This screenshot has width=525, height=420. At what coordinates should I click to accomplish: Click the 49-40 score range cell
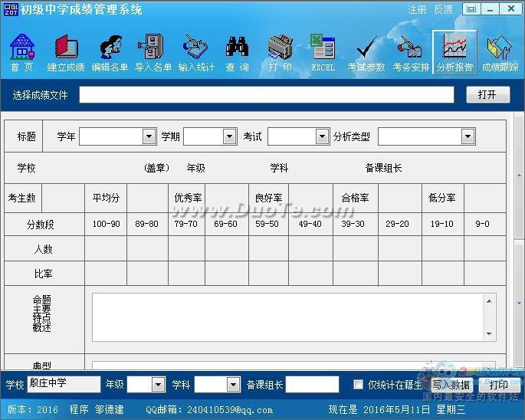coord(310,224)
